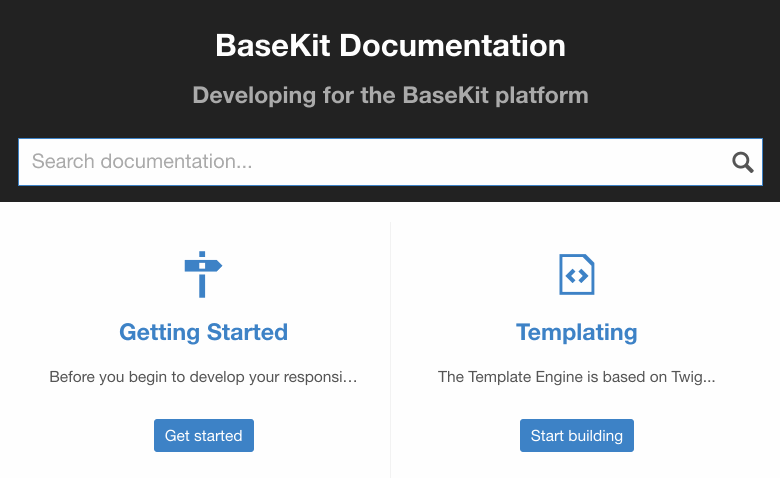Click the signpost icon above Getting Started

tap(203, 275)
